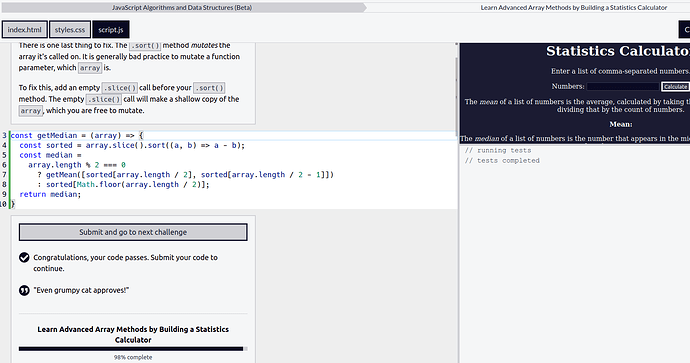This screenshot has height=363, width=690.
Task: Click the 'Congratulations, your code passes' message text
Action: (x=125, y=263)
